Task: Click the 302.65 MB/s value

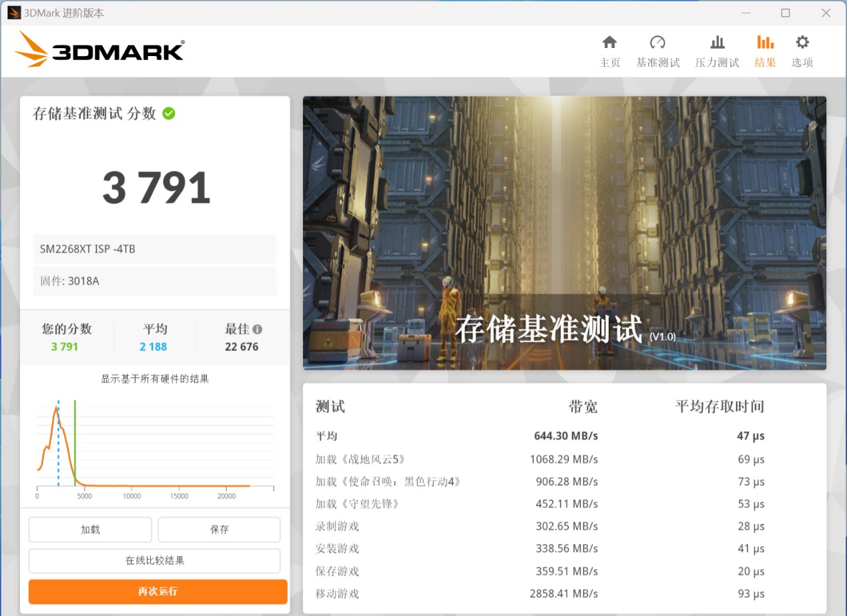Action: (567, 527)
